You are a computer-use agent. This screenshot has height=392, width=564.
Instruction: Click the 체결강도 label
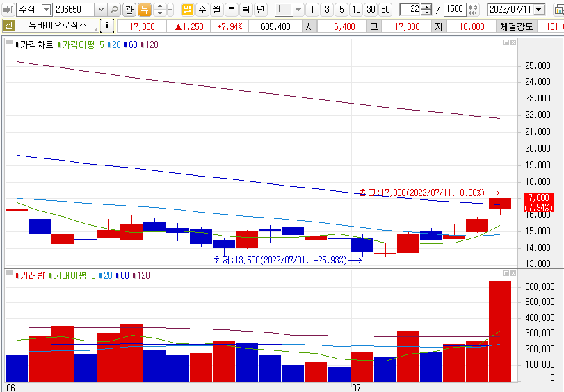pyautogui.click(x=517, y=26)
